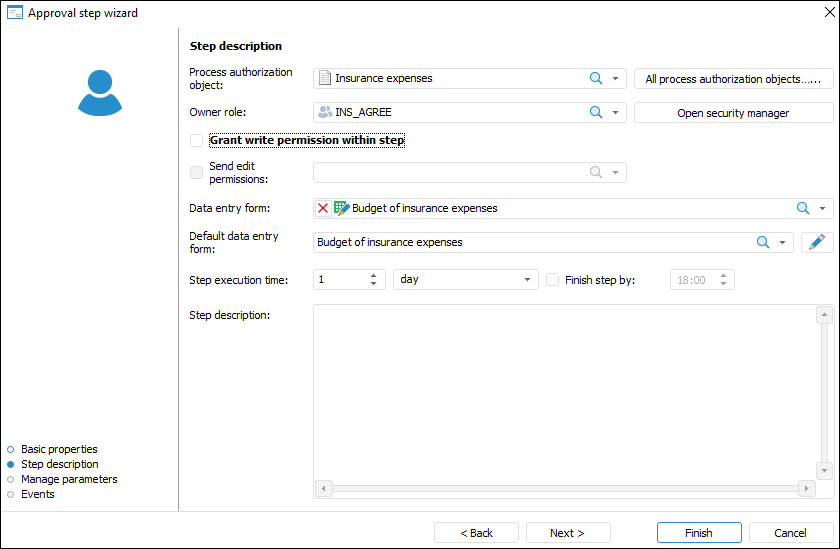
Task: Click the pencil edit form button
Action: click(817, 242)
